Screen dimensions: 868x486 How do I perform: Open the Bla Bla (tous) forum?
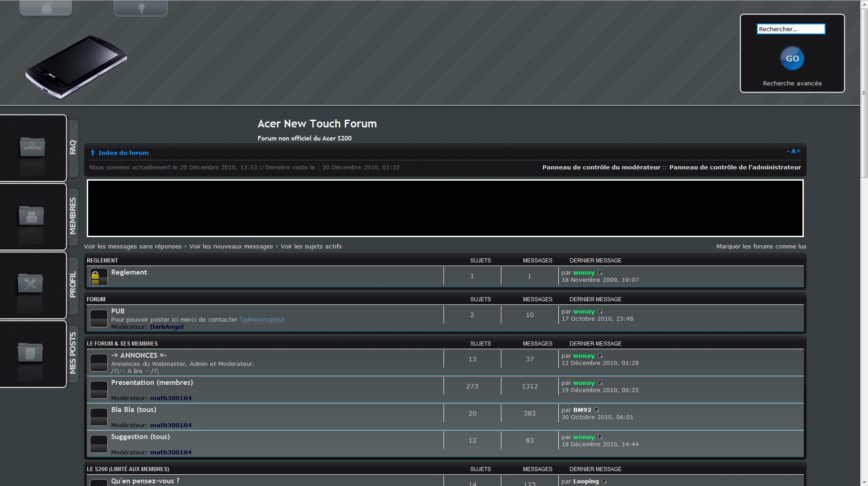point(134,410)
